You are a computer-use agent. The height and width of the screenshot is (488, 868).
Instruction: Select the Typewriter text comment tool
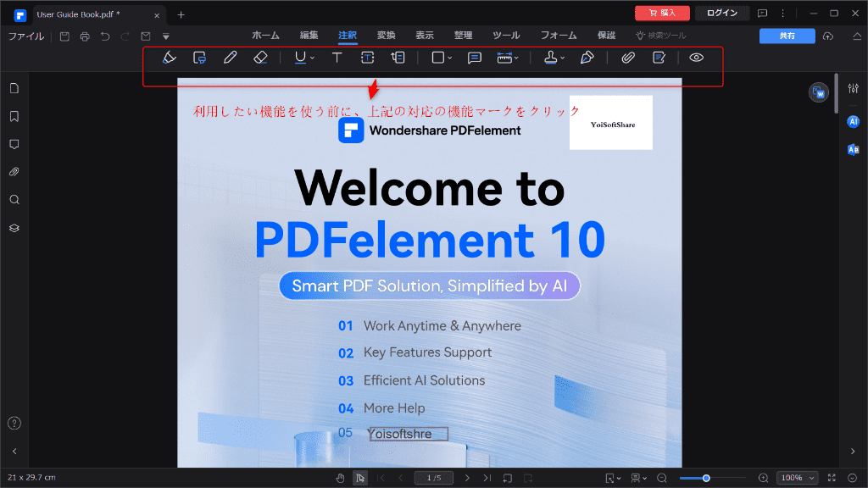pyautogui.click(x=337, y=58)
